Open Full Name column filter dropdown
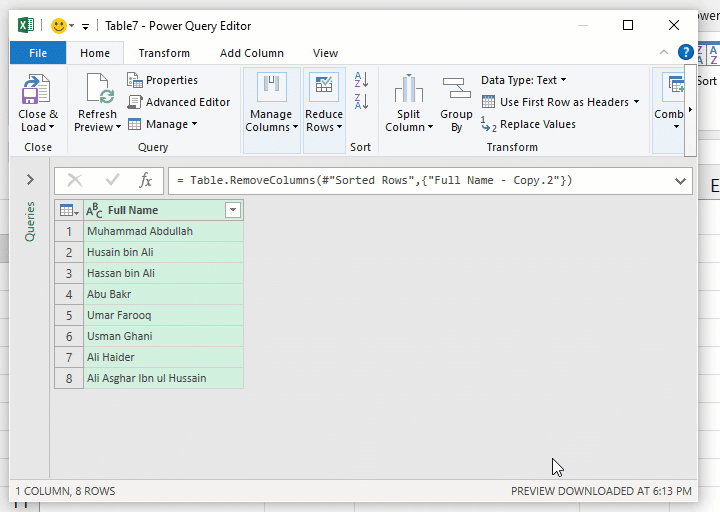Viewport: 720px width, 512px height. tap(233, 210)
